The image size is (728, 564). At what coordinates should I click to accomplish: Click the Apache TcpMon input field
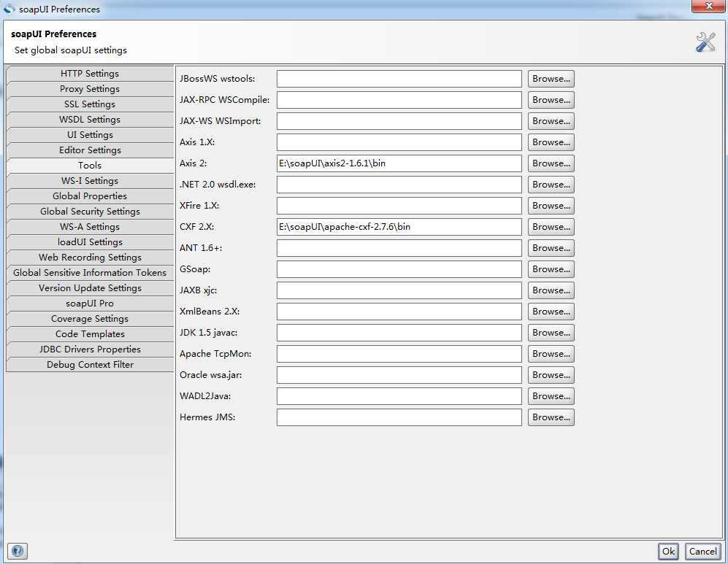tap(399, 354)
